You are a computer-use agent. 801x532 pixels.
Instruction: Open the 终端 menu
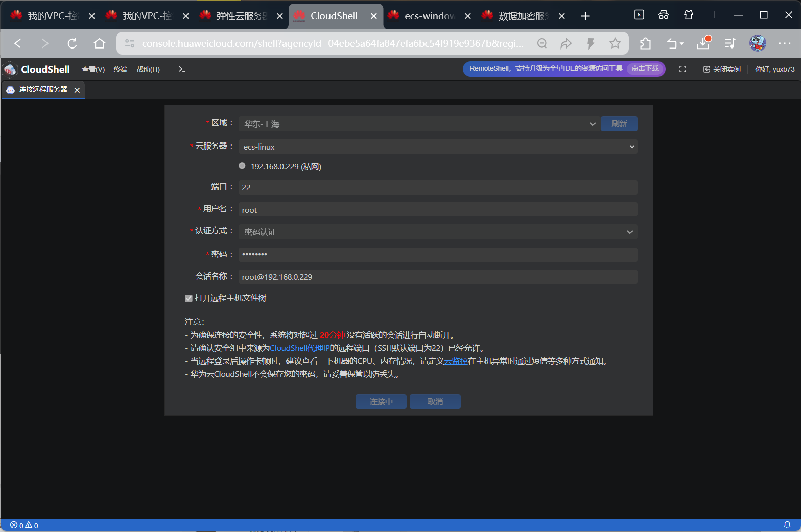(x=120, y=69)
